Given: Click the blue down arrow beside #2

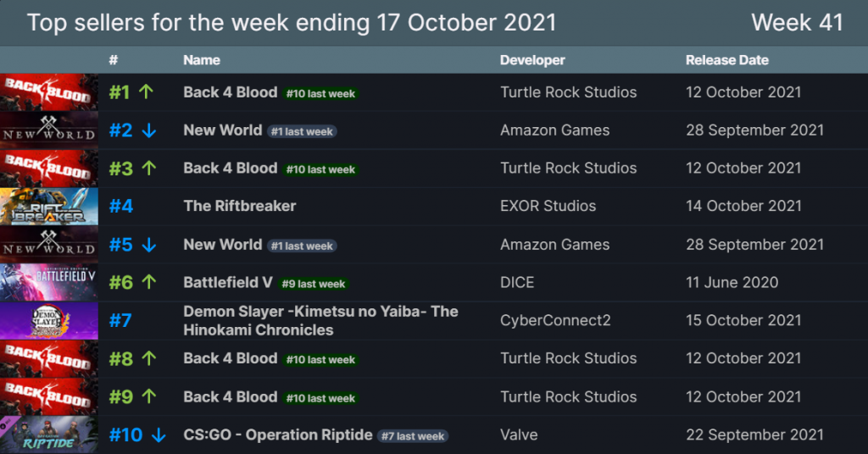Looking at the screenshot, I should tap(149, 130).
